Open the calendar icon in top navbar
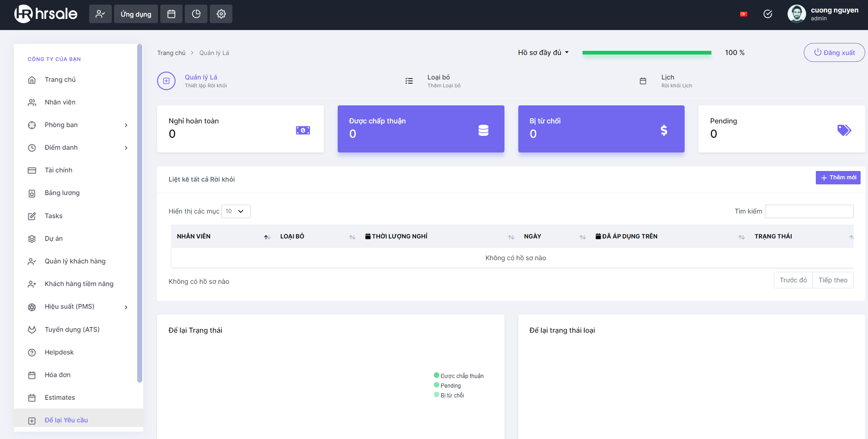868x439 pixels. (x=171, y=14)
